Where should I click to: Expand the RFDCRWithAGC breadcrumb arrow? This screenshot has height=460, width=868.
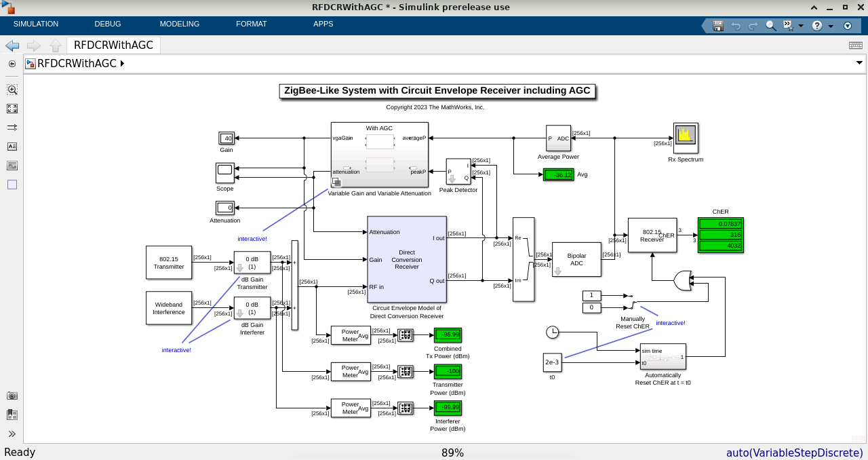coord(122,64)
